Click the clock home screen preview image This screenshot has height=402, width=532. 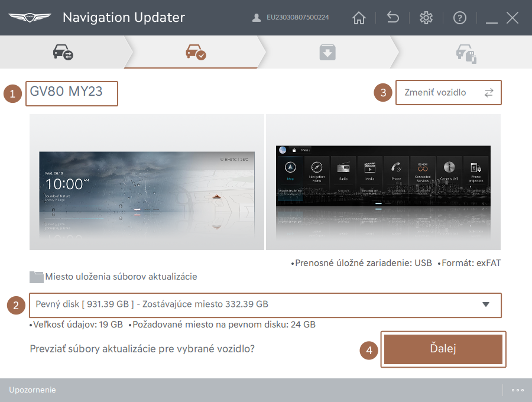(147, 182)
